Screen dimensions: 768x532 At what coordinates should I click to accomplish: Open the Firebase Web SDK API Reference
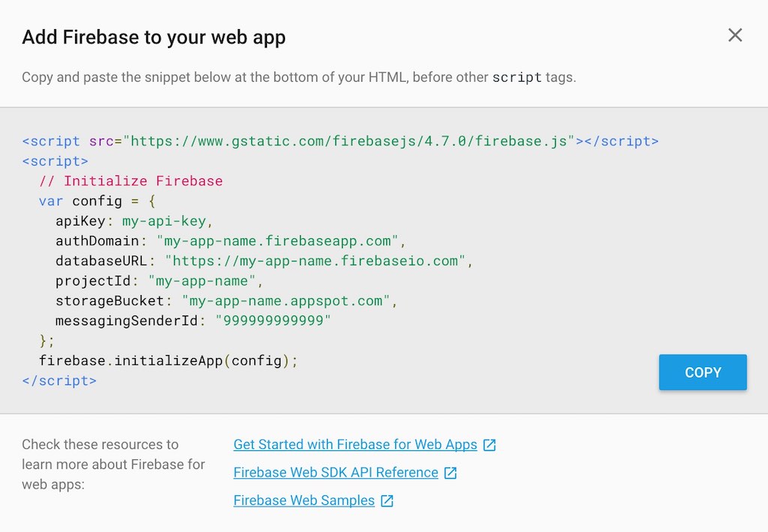334,472
